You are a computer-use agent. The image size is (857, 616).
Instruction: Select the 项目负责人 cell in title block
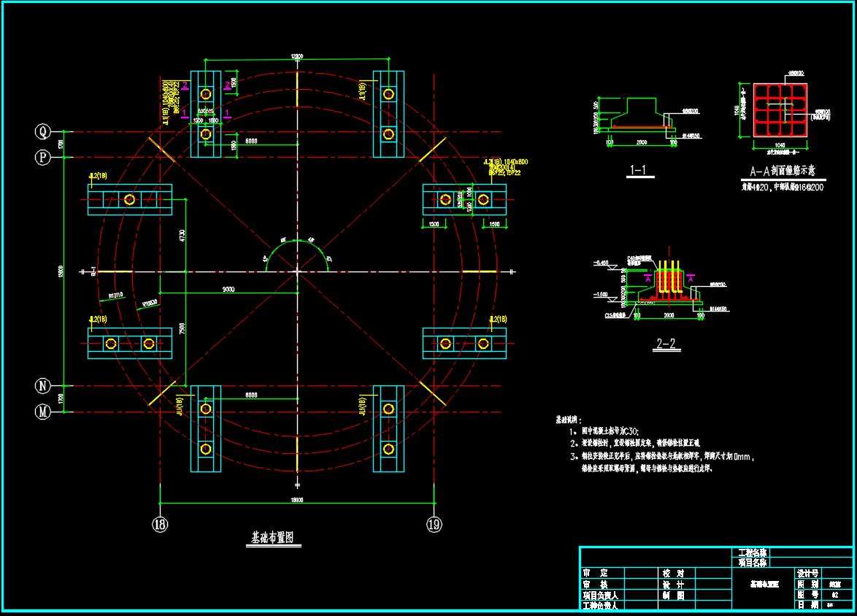pyautogui.click(x=602, y=596)
